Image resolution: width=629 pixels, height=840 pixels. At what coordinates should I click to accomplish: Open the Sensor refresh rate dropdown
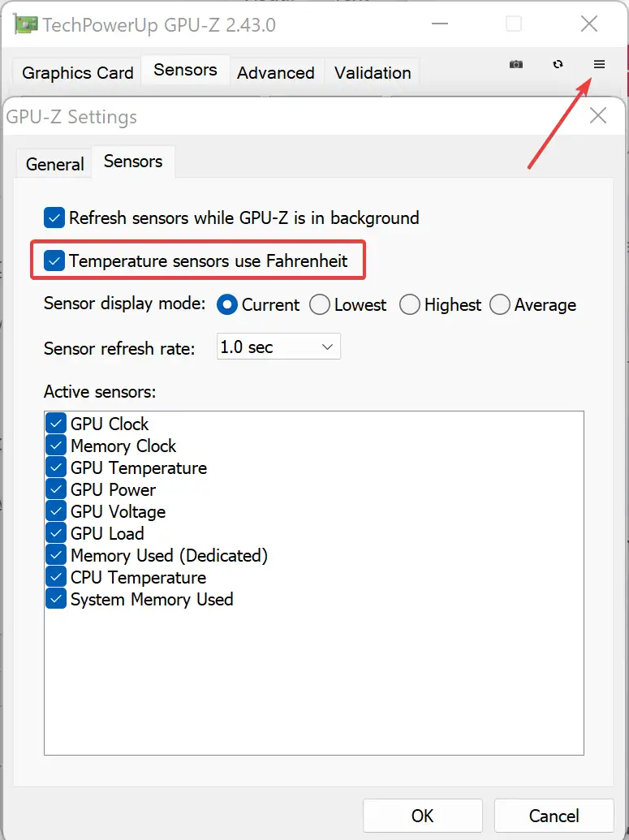(x=278, y=347)
